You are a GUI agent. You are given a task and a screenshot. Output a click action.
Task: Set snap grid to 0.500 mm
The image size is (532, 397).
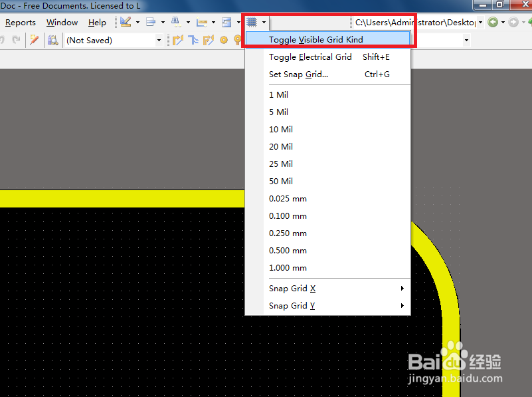tap(327, 251)
